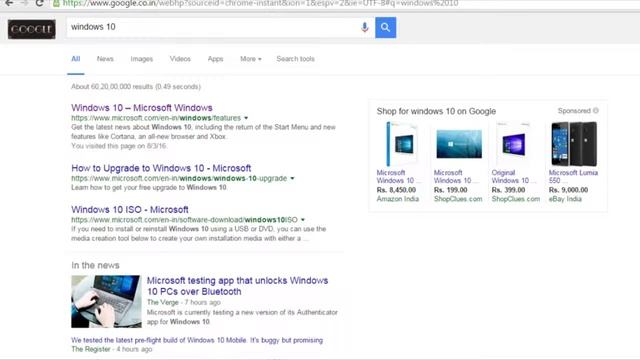Screen dimensions: 640x360
Task: Click 'In the news' heading
Action: click(95, 265)
